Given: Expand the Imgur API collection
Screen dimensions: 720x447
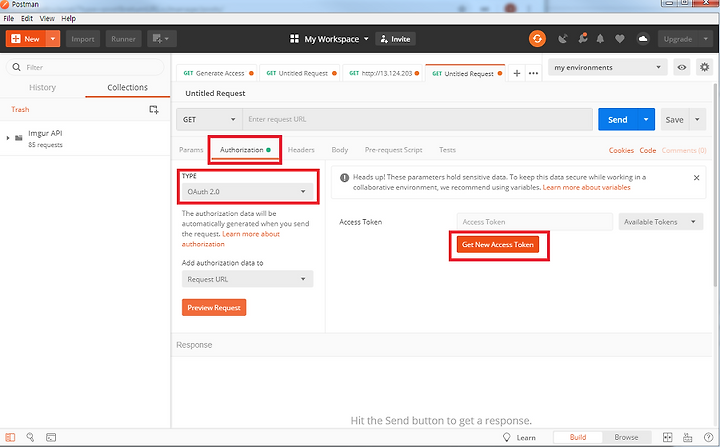Looking at the screenshot, I should click(8, 138).
